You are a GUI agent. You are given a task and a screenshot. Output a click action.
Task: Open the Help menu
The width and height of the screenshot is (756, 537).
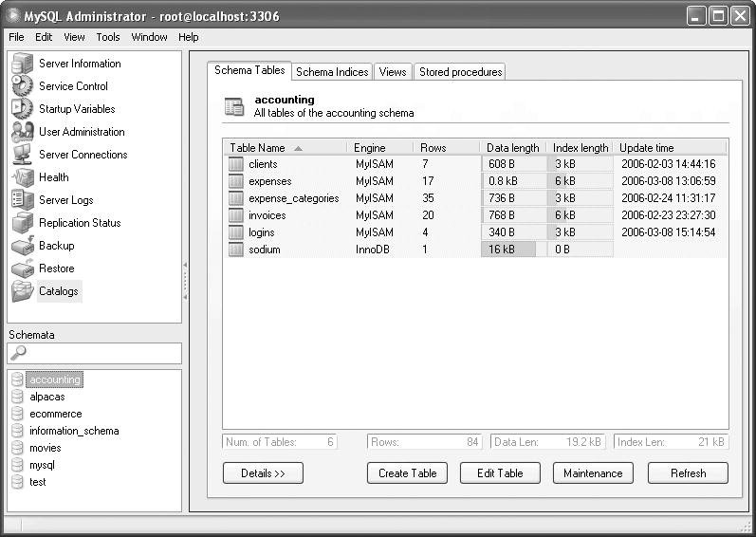(189, 37)
